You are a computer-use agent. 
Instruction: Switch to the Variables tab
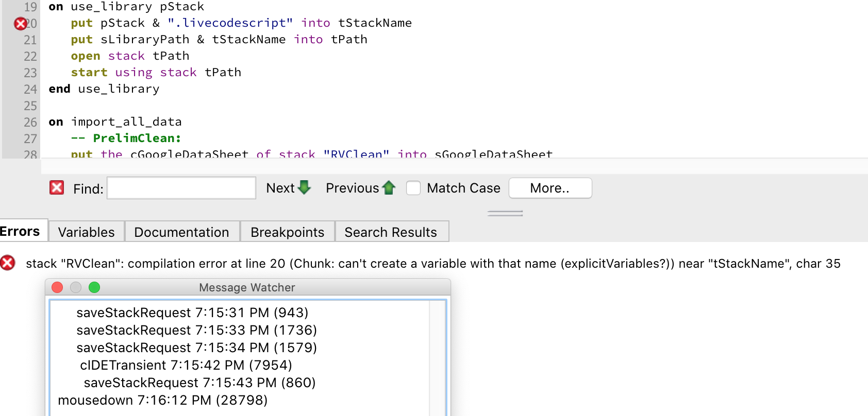(86, 232)
